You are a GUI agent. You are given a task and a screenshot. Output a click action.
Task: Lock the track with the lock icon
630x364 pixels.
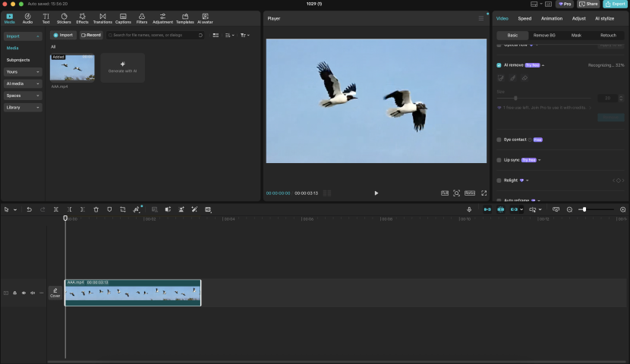click(15, 293)
